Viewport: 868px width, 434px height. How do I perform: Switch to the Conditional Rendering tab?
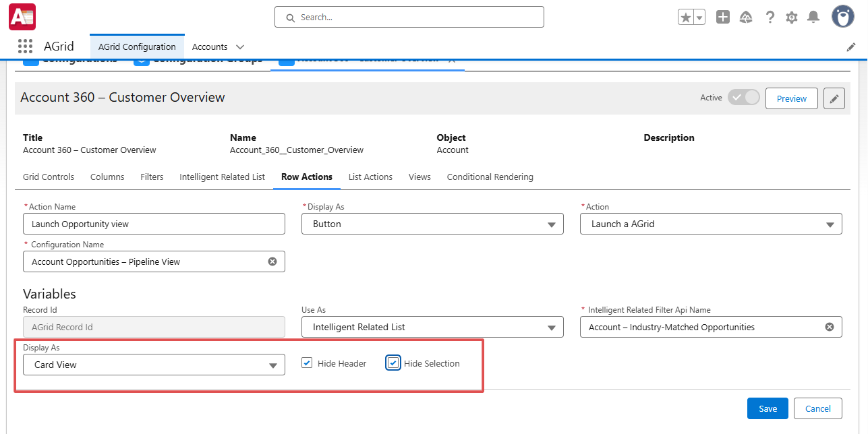point(490,177)
